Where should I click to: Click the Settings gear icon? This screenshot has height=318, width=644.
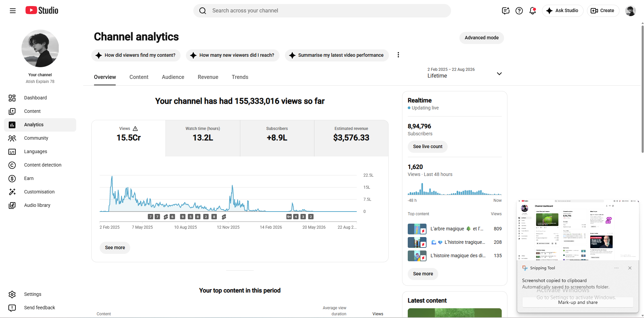(x=12, y=294)
